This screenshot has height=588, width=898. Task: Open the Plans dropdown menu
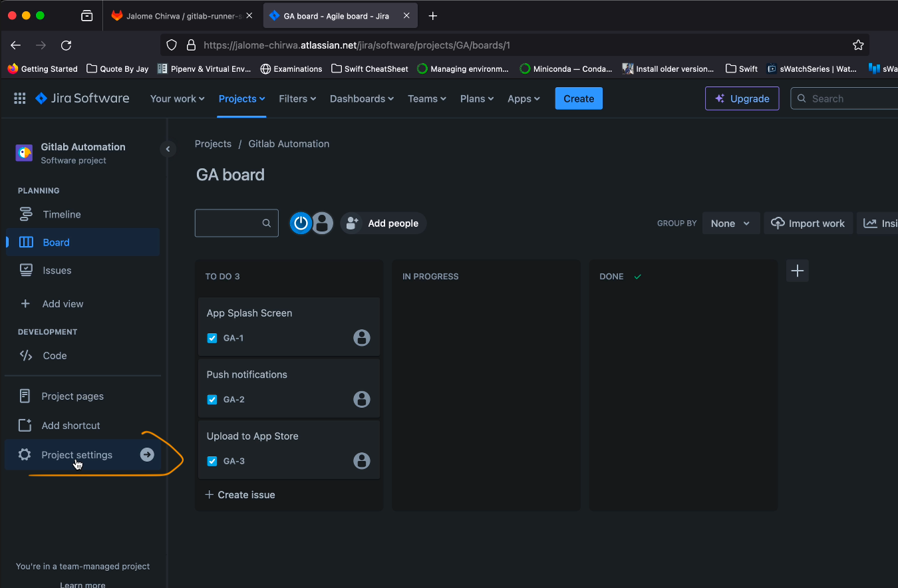(477, 98)
